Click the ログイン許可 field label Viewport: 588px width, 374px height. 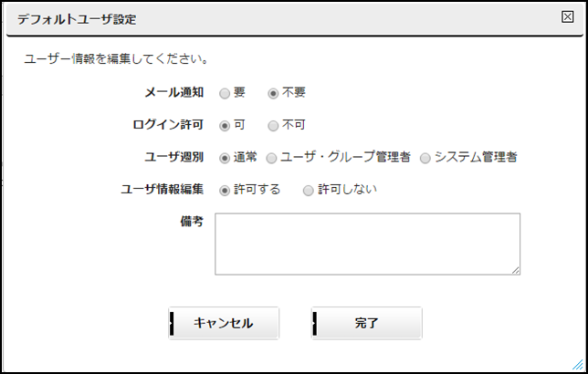pyautogui.click(x=168, y=124)
